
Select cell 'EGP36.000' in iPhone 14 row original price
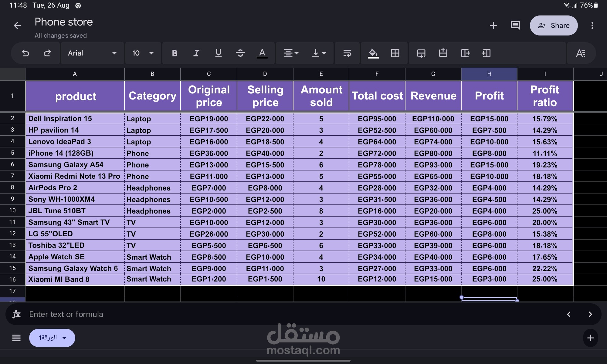click(209, 153)
